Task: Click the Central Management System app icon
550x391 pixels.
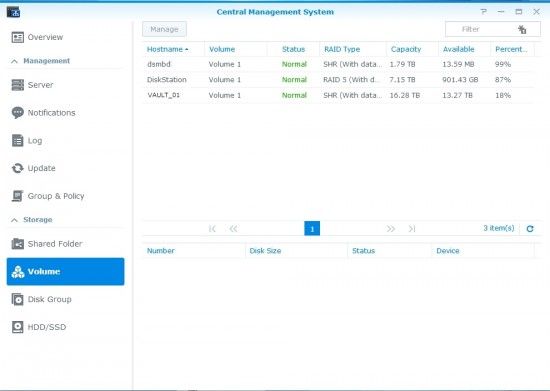Action: pos(13,12)
